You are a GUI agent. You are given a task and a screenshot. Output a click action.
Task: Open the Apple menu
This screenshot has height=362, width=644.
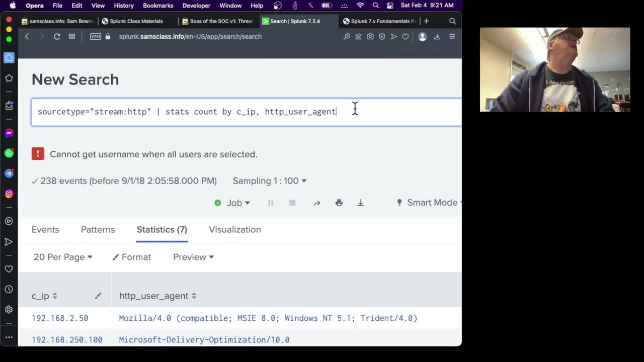pyautogui.click(x=13, y=6)
